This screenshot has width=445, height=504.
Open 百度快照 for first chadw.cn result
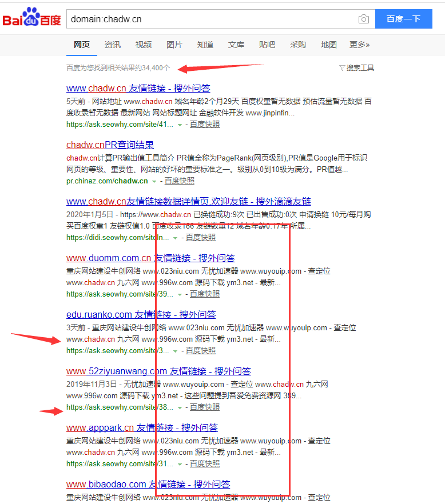[205, 125]
